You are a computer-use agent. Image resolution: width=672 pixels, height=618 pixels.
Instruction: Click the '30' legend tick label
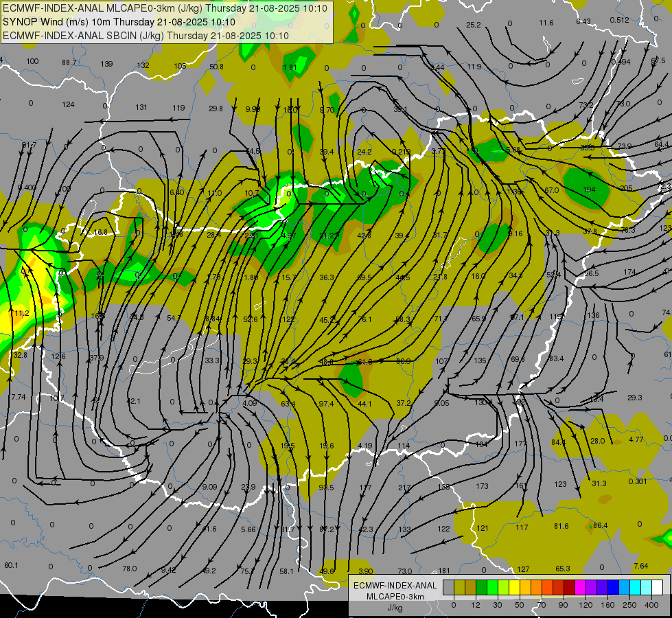pyautogui.click(x=497, y=605)
